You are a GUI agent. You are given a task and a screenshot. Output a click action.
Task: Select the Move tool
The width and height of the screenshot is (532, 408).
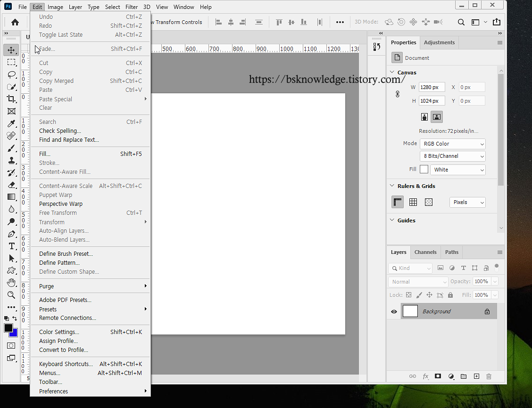click(11, 50)
